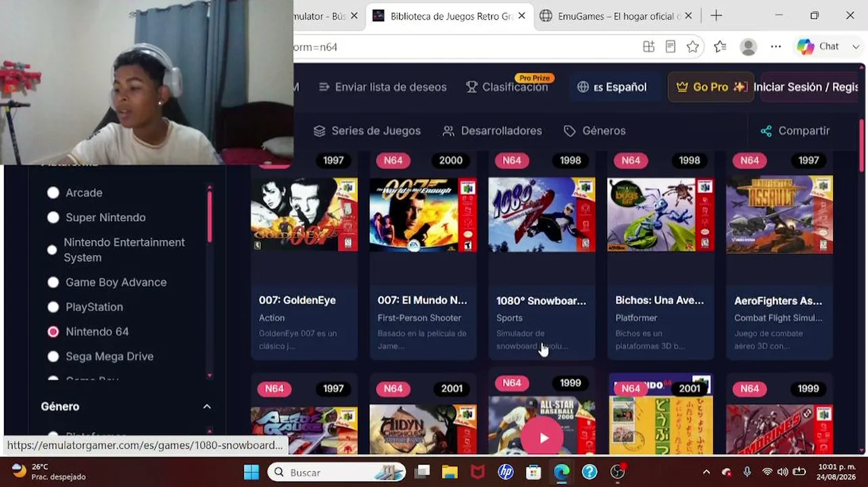Image resolution: width=868 pixels, height=487 pixels.
Task: Open the weather widget showing 26°C
Action: (49, 471)
